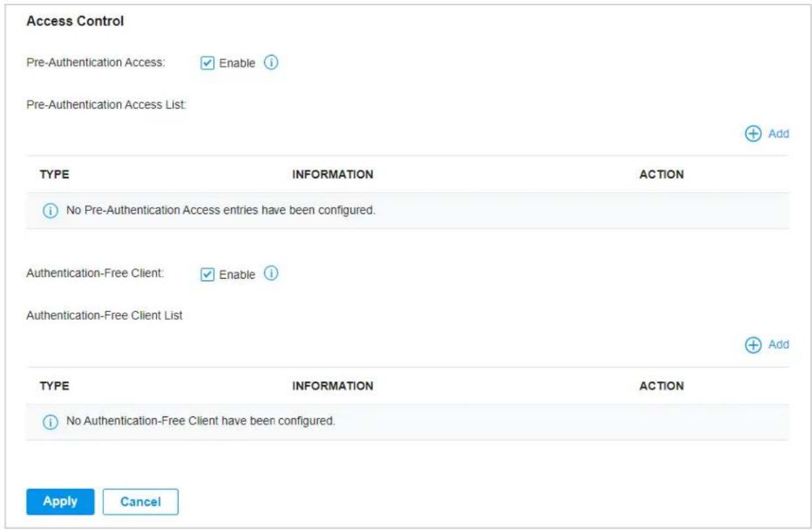Image resolution: width=812 pixels, height=530 pixels.
Task: Click Add link for Authentication-Free Client List
Action: (x=778, y=345)
